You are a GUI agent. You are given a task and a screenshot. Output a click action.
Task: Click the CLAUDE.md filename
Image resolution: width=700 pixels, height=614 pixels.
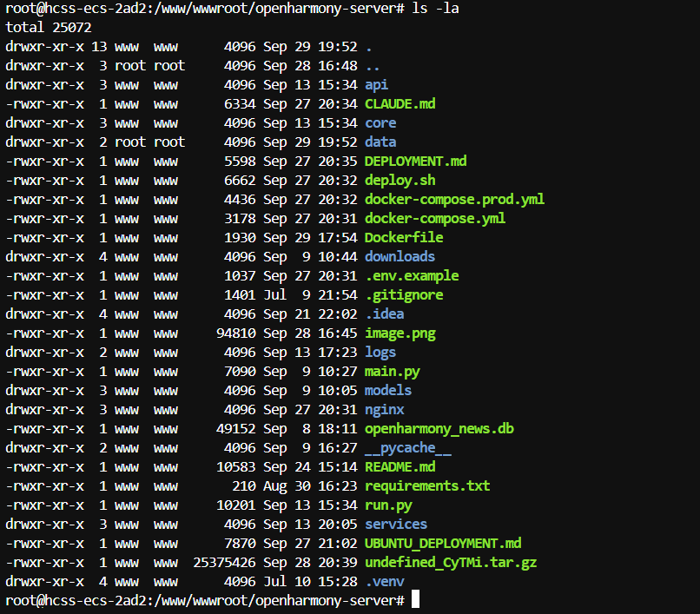(x=400, y=103)
